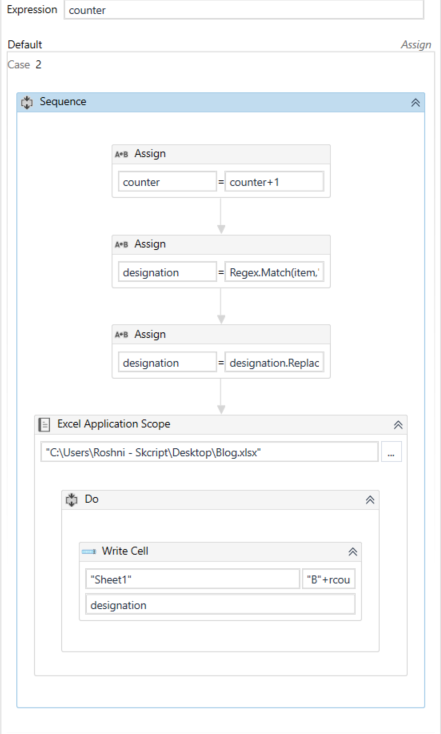Click the Default Assign link
Image resolution: width=441 pixels, height=734 pixels.
[x=416, y=45]
